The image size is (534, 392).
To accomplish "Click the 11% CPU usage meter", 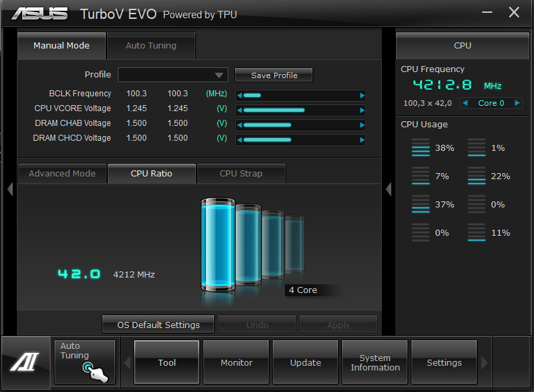I will coord(477,232).
